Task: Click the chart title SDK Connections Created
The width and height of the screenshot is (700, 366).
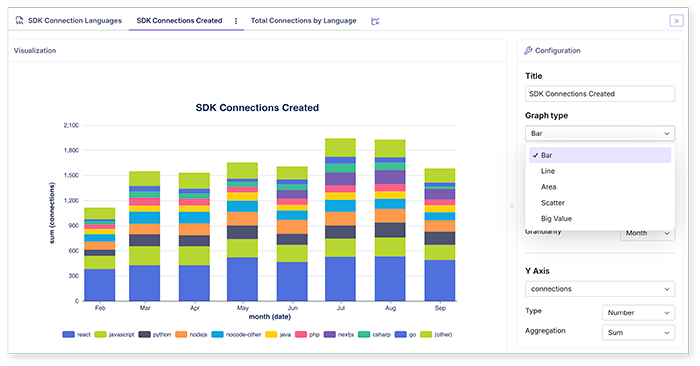Action: click(x=257, y=108)
